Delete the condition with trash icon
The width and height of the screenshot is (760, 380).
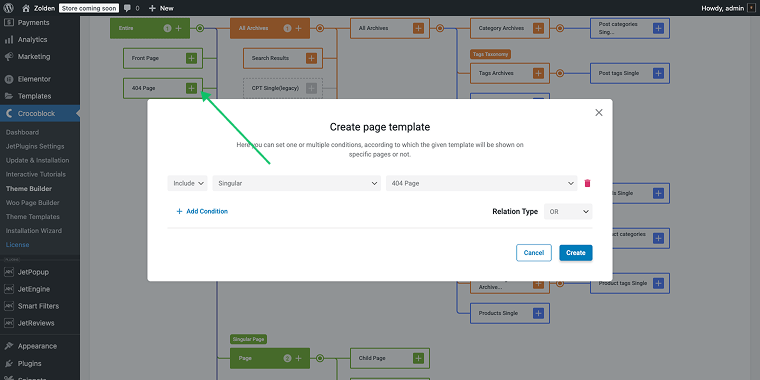(x=587, y=184)
